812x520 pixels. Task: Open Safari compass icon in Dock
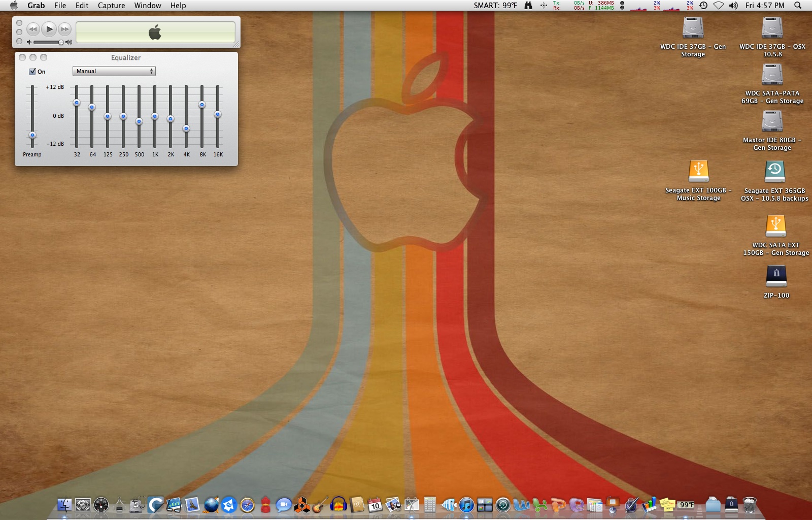247,505
